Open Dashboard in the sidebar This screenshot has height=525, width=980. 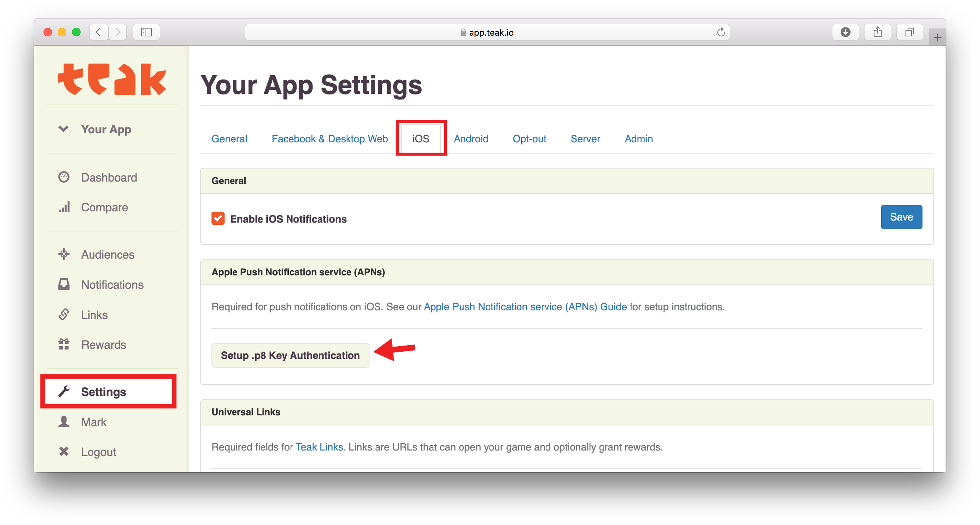pos(109,177)
